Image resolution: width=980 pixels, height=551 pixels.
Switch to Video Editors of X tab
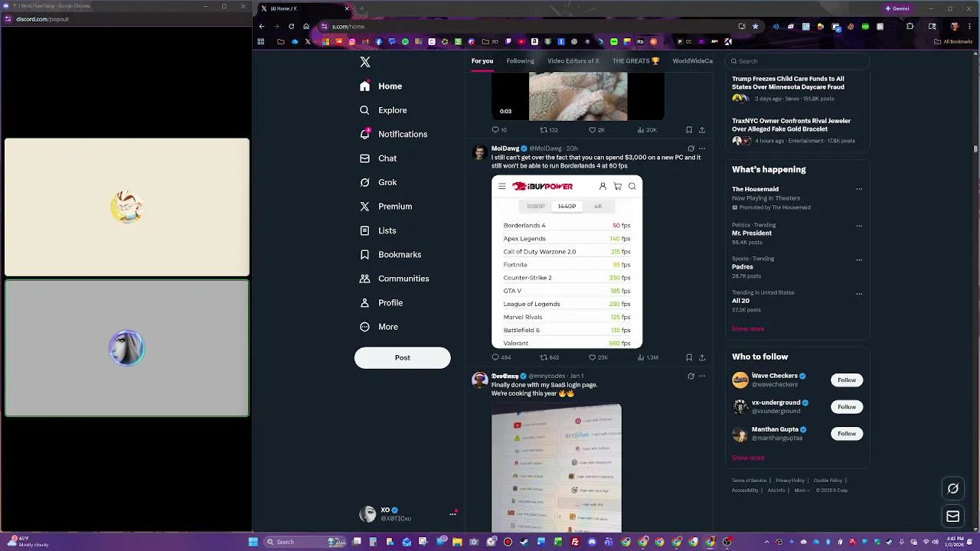[x=573, y=61]
